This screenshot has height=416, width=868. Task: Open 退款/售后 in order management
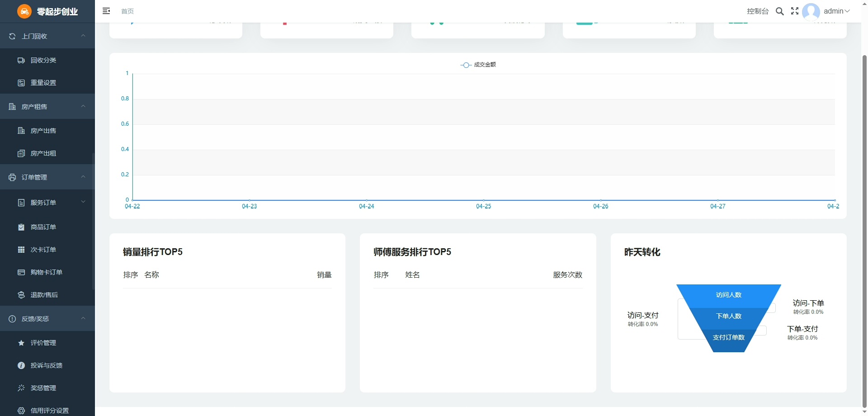44,295
